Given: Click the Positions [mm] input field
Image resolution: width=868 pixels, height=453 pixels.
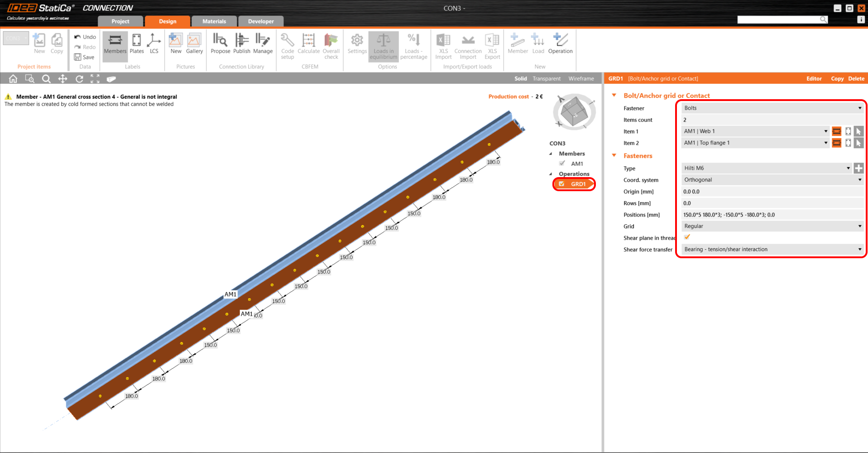Looking at the screenshot, I should 772,215.
